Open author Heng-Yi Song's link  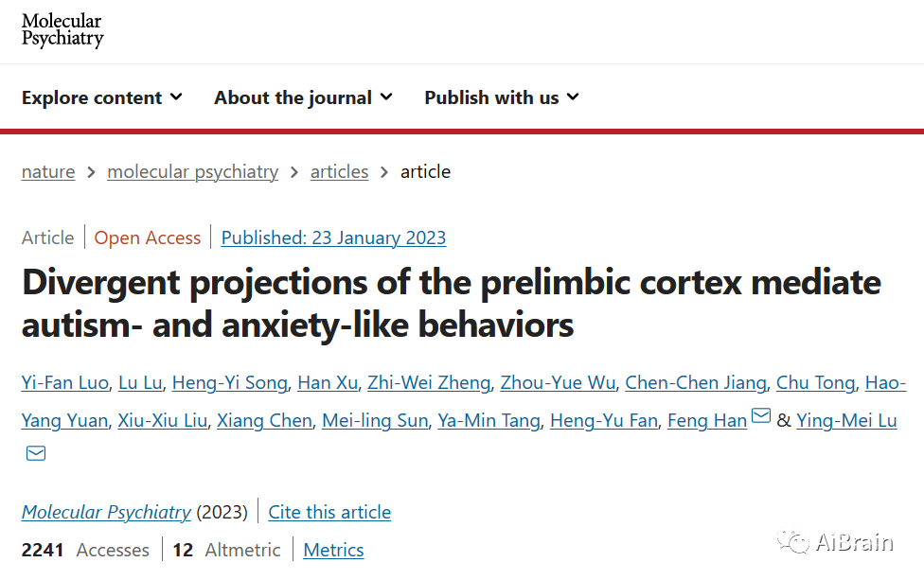click(x=230, y=383)
